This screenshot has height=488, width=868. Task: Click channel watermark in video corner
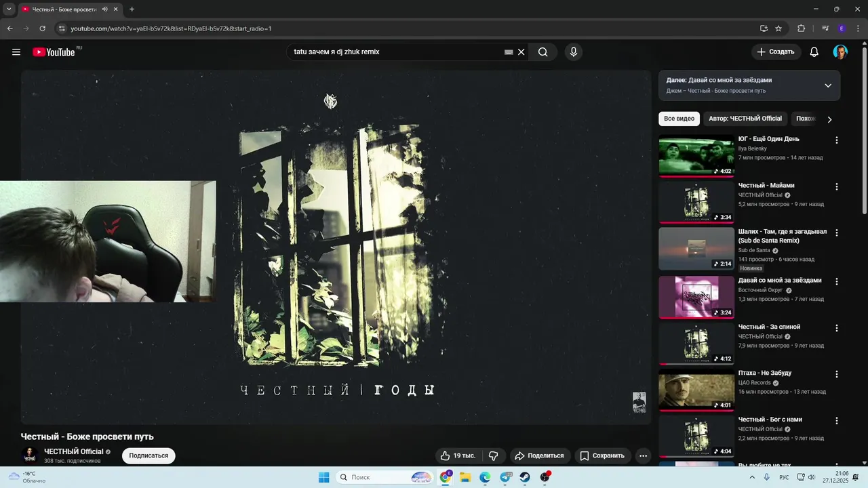[639, 402]
